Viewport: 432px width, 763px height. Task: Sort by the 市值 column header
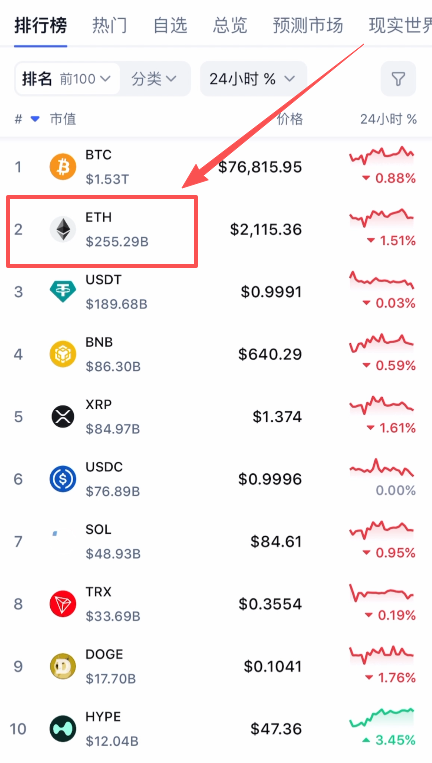click(63, 119)
